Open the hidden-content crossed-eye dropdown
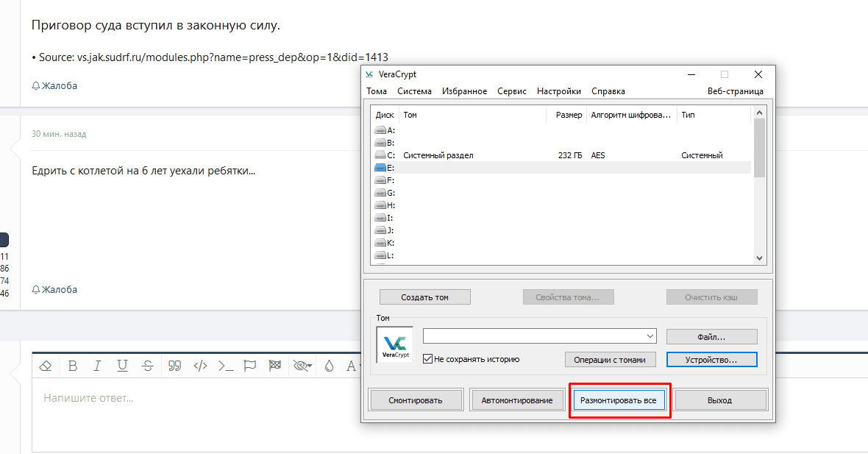The width and height of the screenshot is (868, 454). (302, 366)
